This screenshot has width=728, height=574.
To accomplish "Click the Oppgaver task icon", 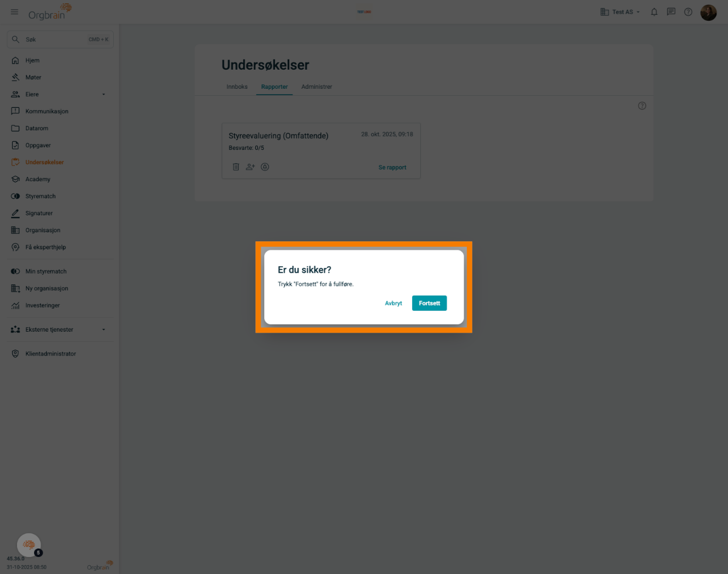I will [15, 146].
